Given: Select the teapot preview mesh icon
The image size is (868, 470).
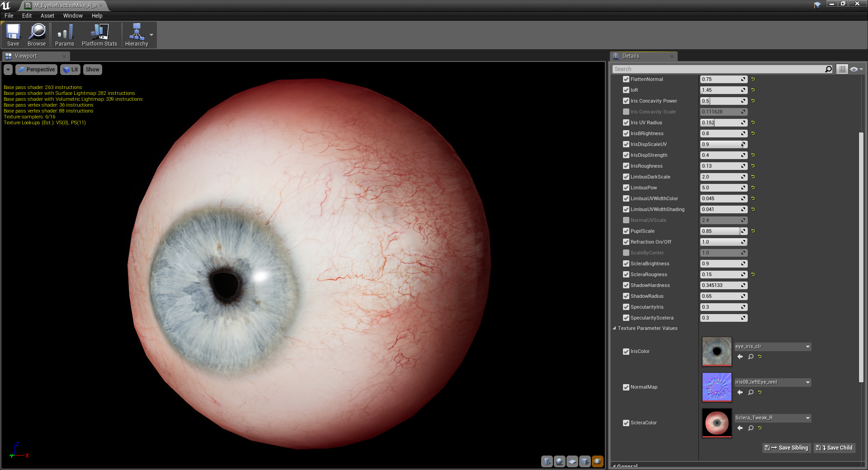Looking at the screenshot, I should pos(597,461).
